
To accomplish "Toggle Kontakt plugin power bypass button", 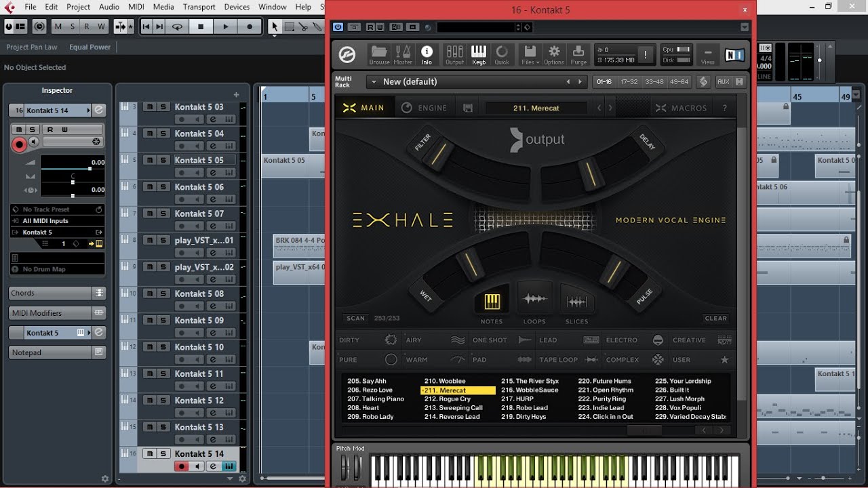I will click(x=338, y=27).
